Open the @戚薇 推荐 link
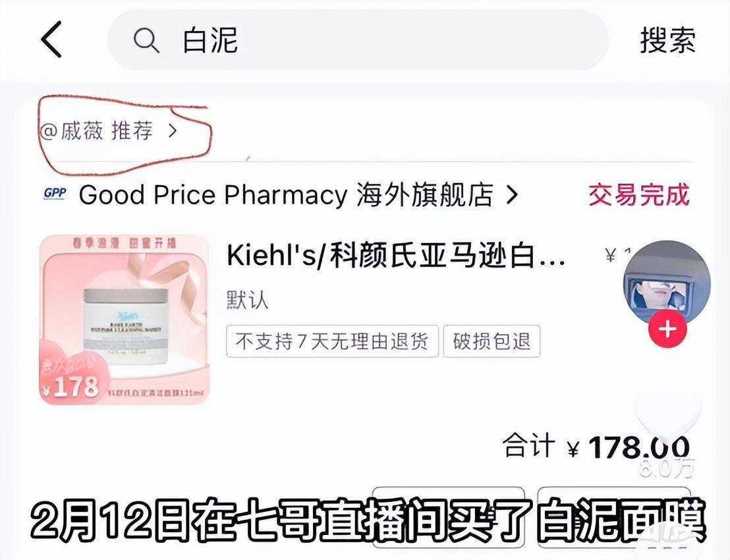This screenshot has height=560, width=730. click(109, 131)
